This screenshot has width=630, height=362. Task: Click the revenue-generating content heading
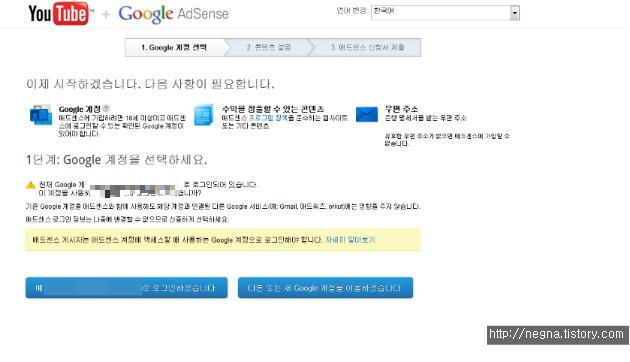[x=273, y=108]
